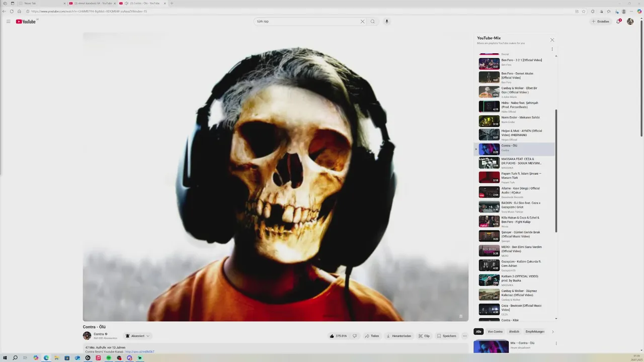The width and height of the screenshot is (644, 362).
Task: Select 'Ceza - Beatcoin' playlist entry
Action: pos(515,308)
